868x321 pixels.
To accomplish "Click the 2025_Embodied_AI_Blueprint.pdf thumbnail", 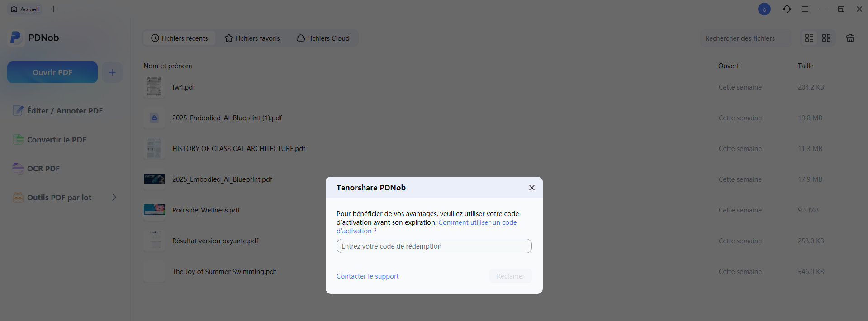I will click(154, 179).
